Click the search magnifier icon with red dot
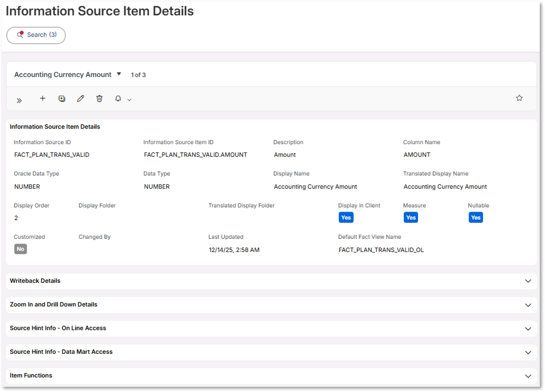 (20, 35)
